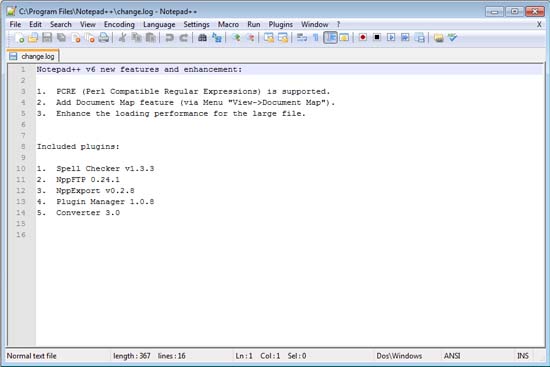Toggle INS insert mode in status bar
Viewport: 550px width, 367px height.
coord(523,356)
